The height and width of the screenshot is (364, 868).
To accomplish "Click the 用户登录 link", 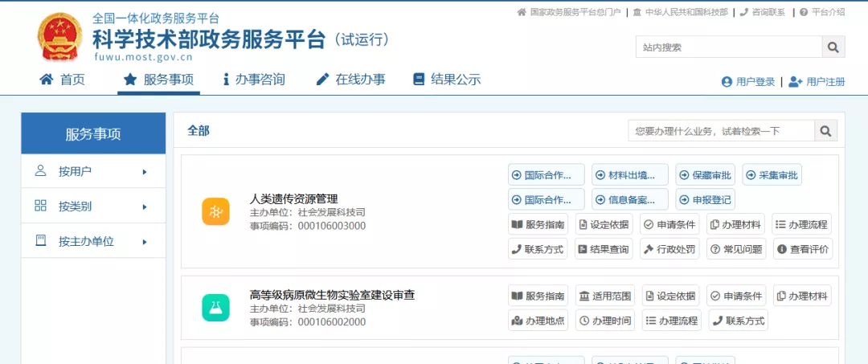I will pos(748,82).
